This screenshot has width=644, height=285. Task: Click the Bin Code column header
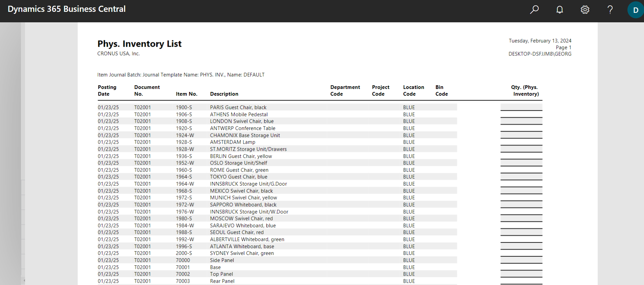click(441, 91)
